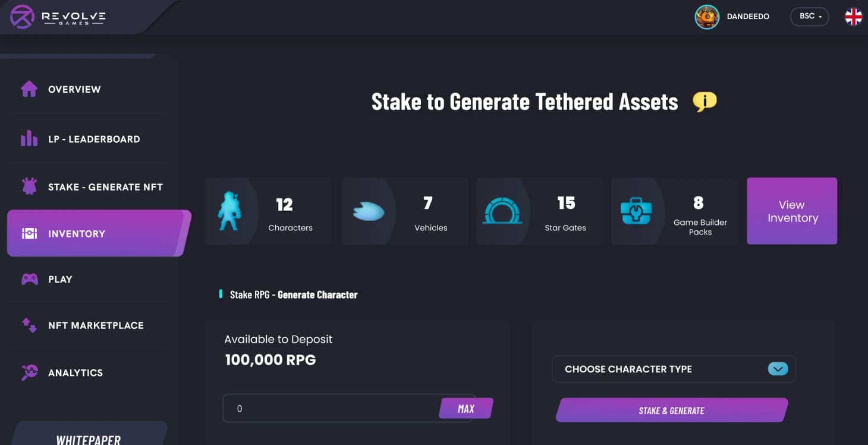The image size is (868, 445).
Task: Open the language selector with the UK flag
Action: (x=854, y=16)
